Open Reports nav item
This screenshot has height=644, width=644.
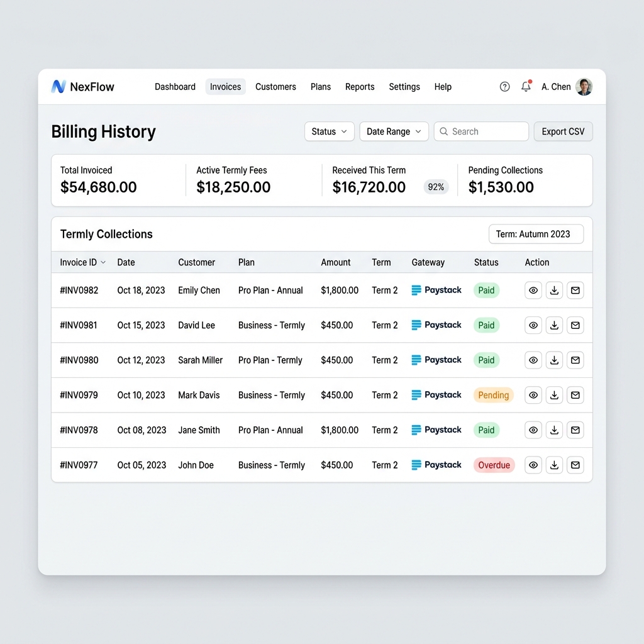click(x=360, y=87)
